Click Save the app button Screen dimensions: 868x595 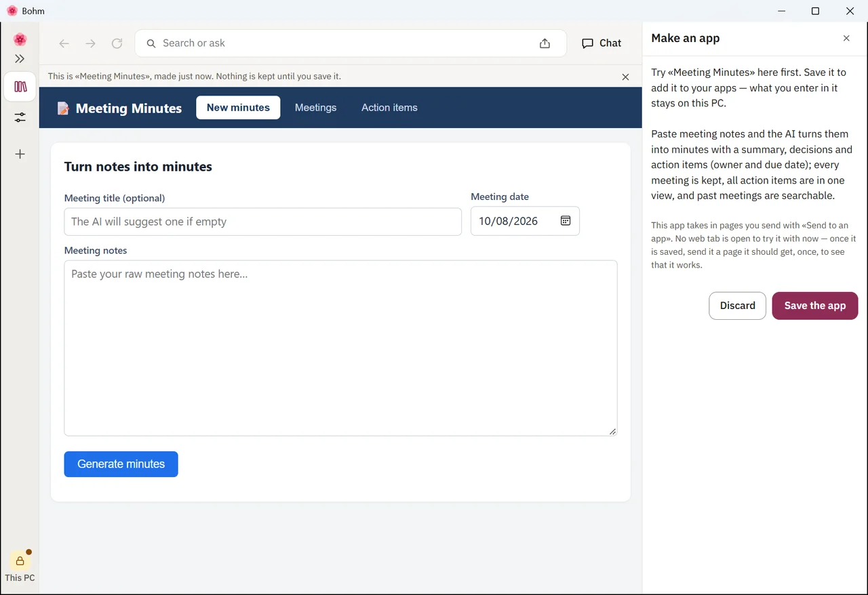[815, 306]
